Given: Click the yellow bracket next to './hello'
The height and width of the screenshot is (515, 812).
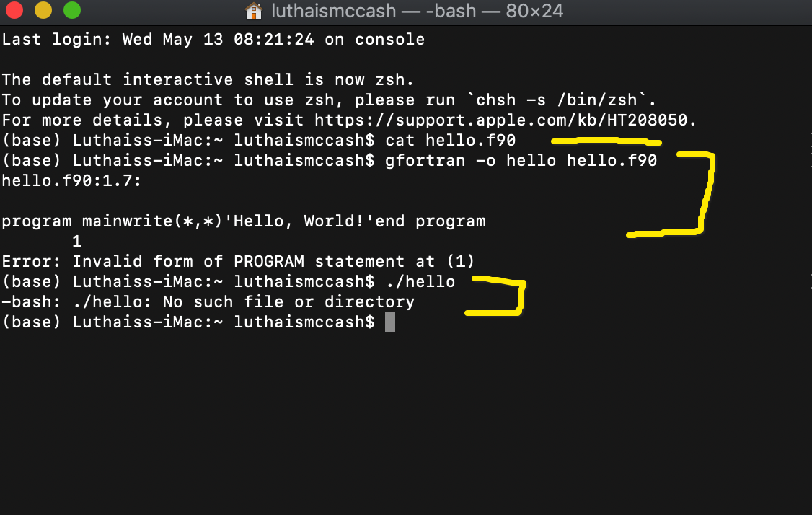Looking at the screenshot, I should [505, 296].
